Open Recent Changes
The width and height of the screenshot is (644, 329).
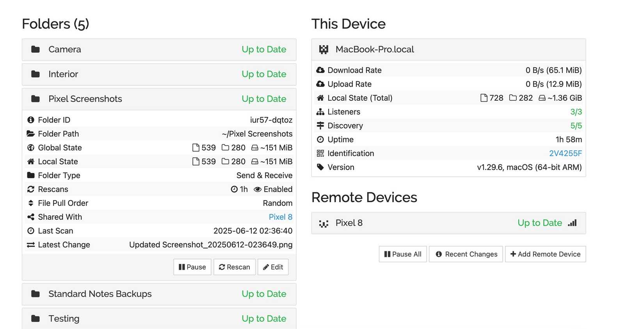466,254
